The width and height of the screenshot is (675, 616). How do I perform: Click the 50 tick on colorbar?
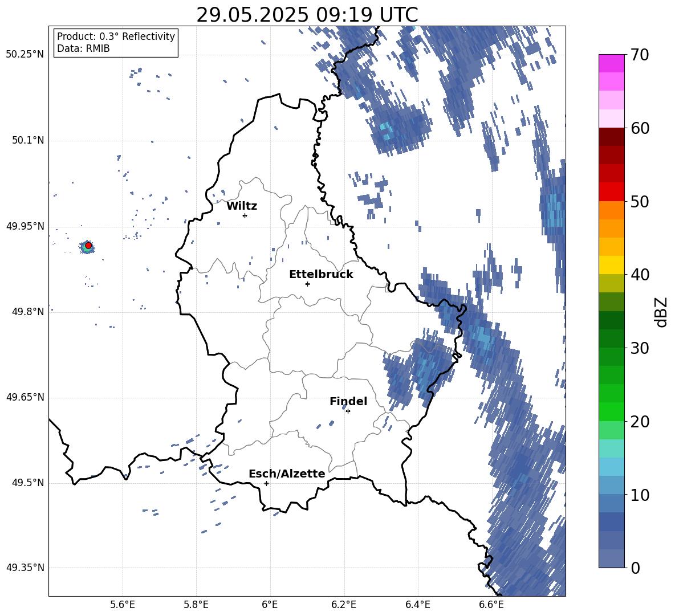coord(640,201)
